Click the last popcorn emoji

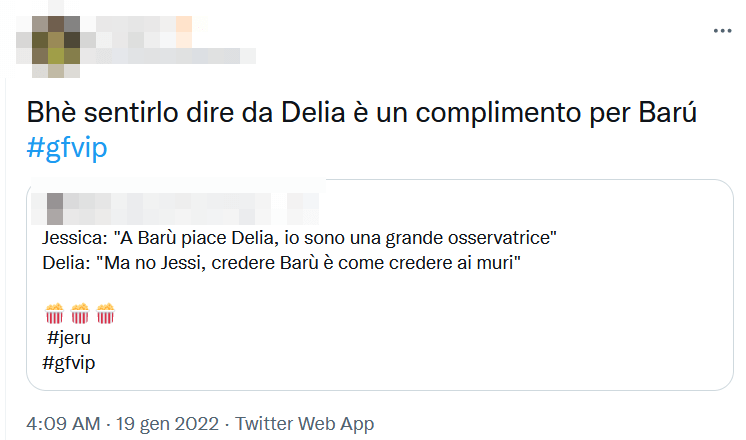coord(105,314)
